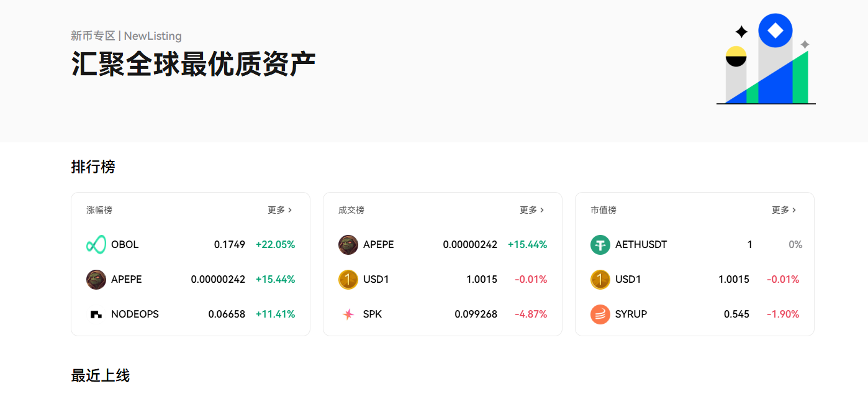The width and height of the screenshot is (868, 399).
Task: Expand 更多 in the 成交榜 panel
Action: pyautogui.click(x=531, y=210)
